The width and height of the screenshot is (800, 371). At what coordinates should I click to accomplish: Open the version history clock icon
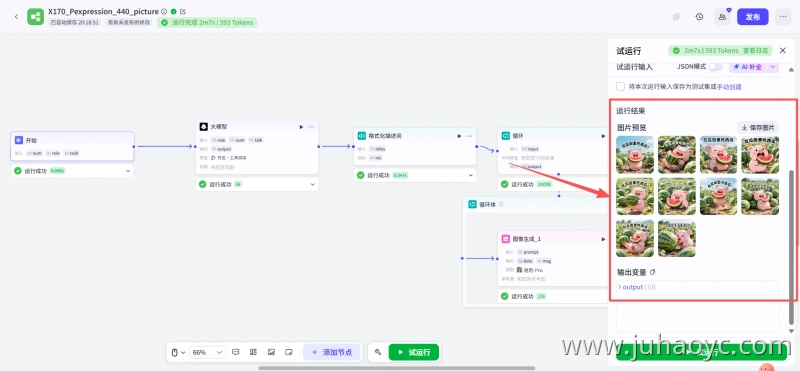point(699,17)
